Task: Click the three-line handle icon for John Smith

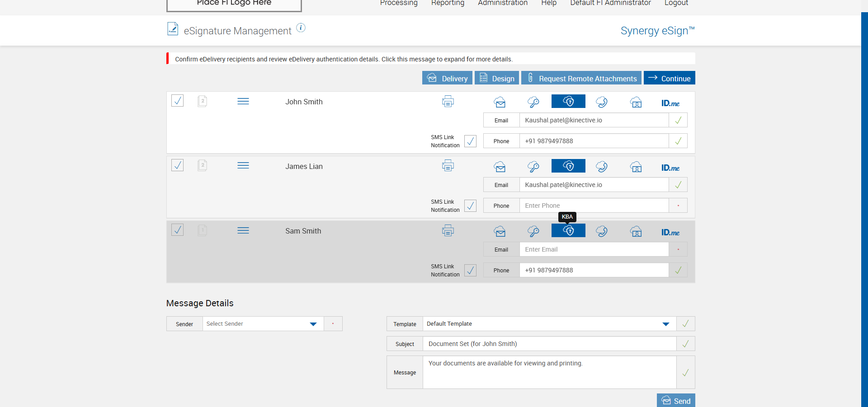Action: tap(243, 101)
